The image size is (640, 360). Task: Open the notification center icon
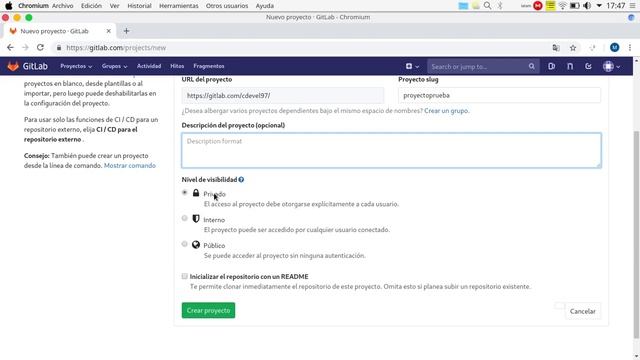tap(632, 6)
